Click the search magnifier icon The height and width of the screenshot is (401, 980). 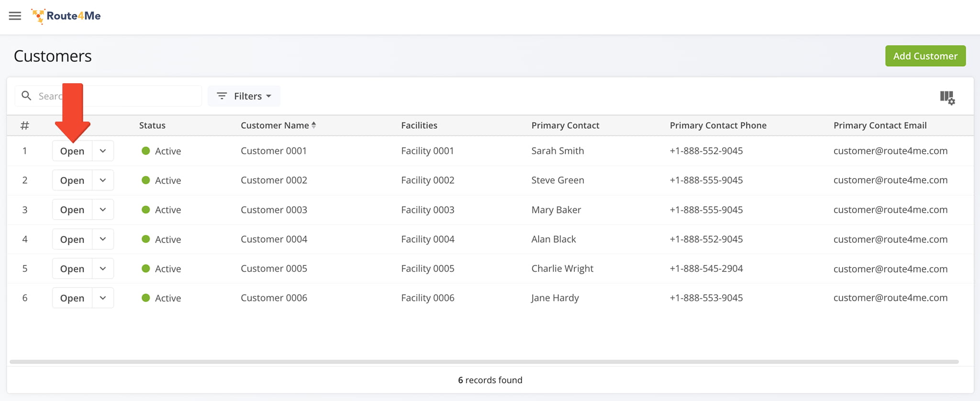[x=27, y=96]
